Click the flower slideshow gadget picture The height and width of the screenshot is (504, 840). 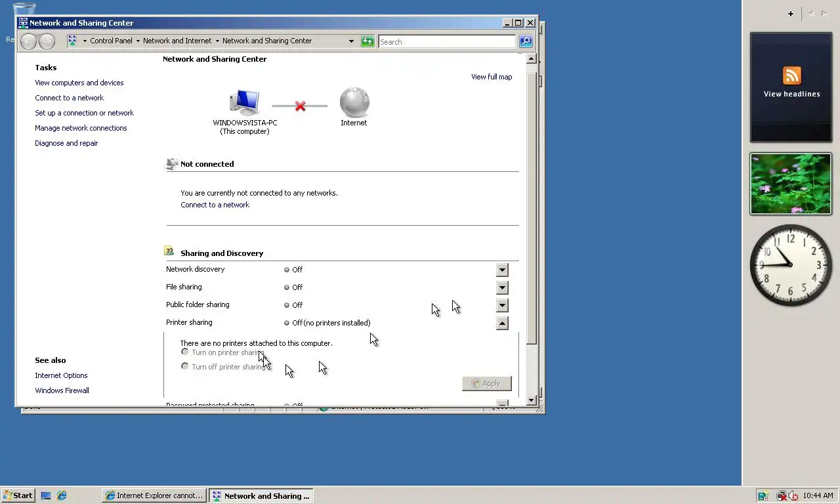click(x=791, y=184)
